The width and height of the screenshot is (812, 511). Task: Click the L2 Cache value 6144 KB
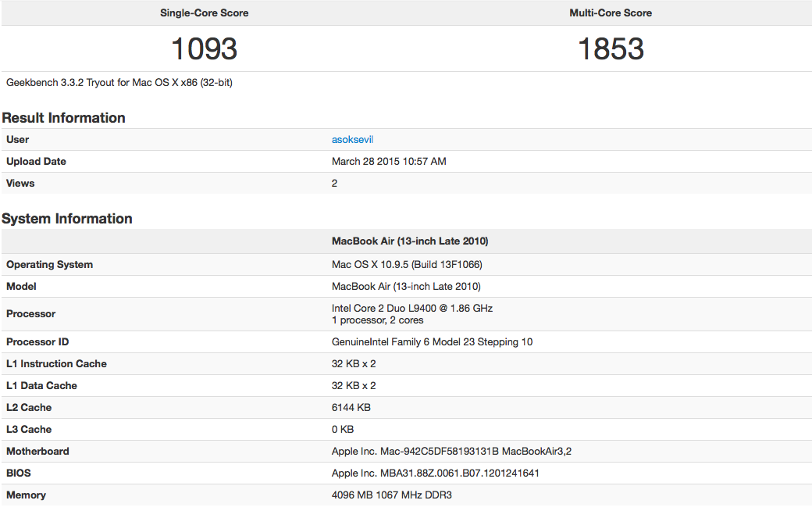351,407
